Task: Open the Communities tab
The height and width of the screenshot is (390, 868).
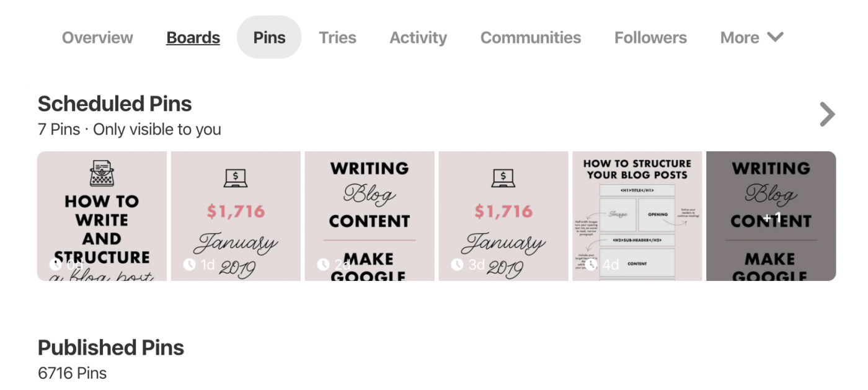Action: tap(530, 37)
